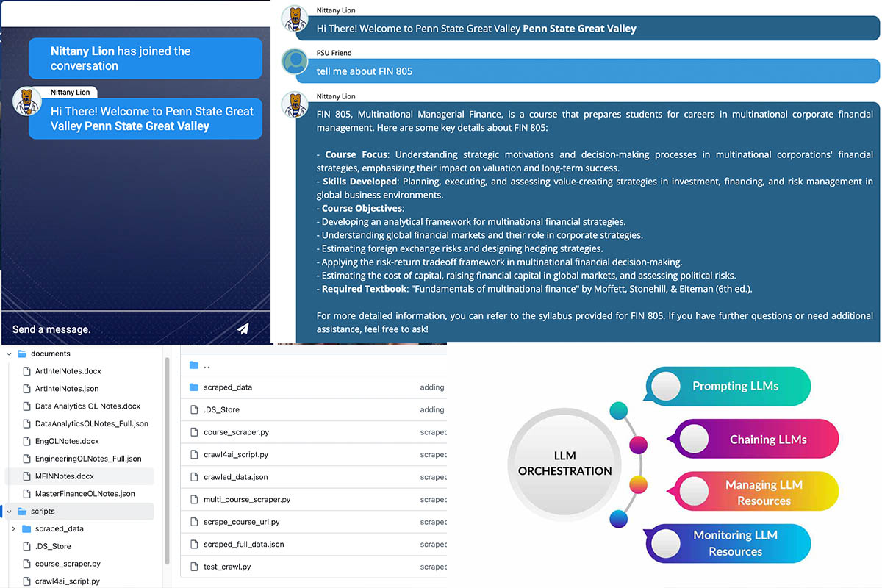Select MasterFinanceOLNotes.json in sidebar

85,494
